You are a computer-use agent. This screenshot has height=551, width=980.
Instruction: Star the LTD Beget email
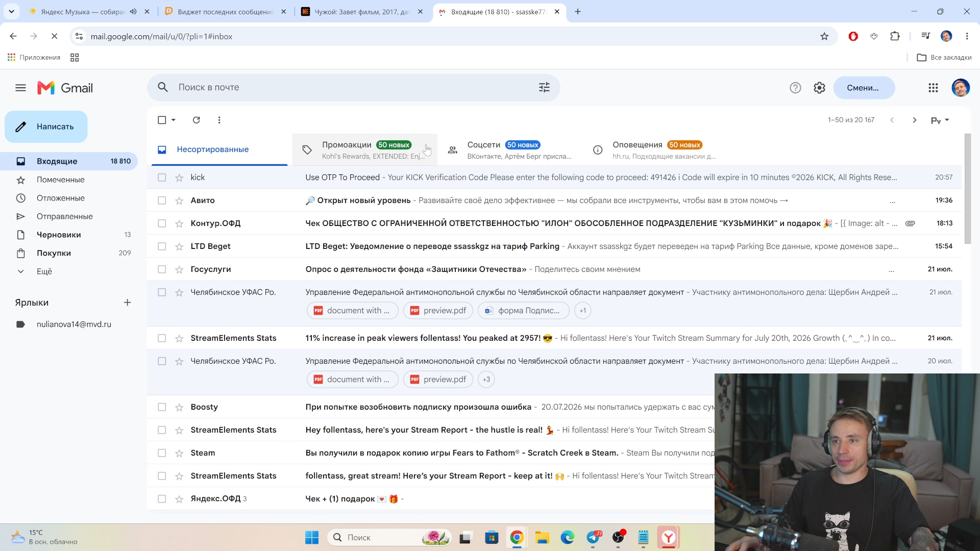[x=179, y=246]
